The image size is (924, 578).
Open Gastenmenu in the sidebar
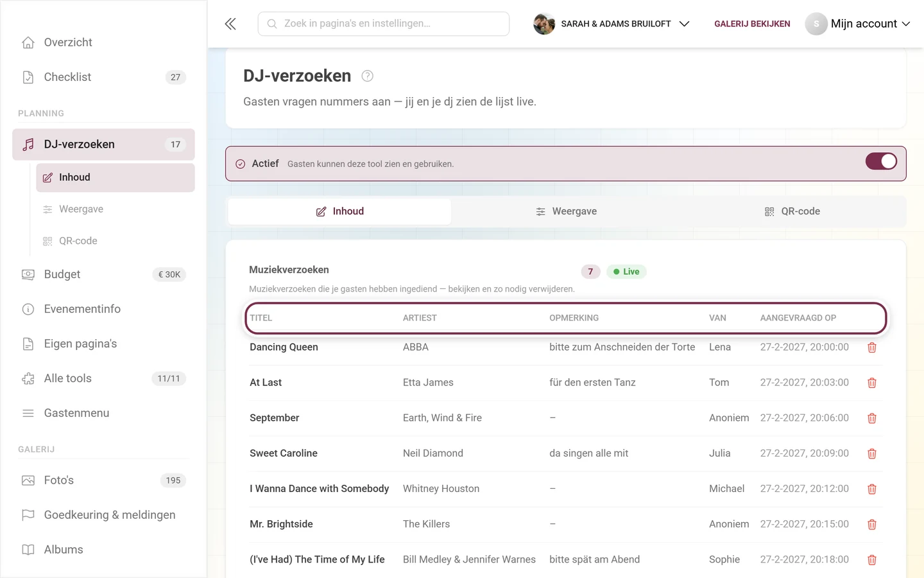pos(103,413)
